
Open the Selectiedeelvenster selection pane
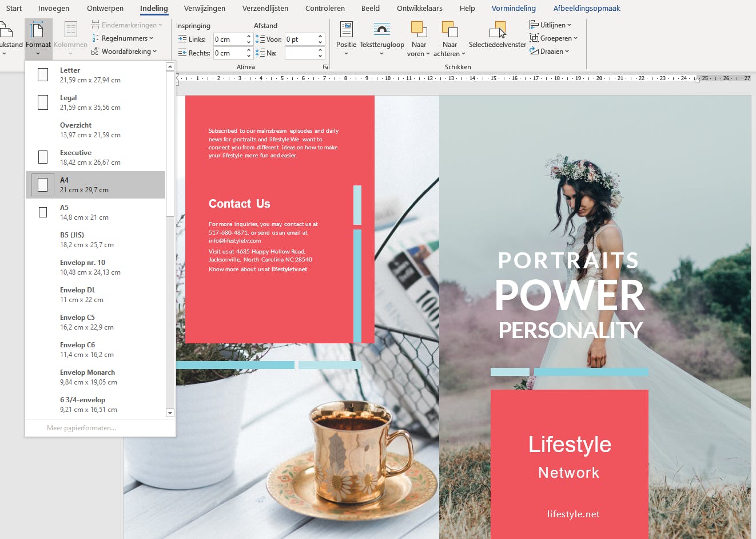(x=497, y=35)
